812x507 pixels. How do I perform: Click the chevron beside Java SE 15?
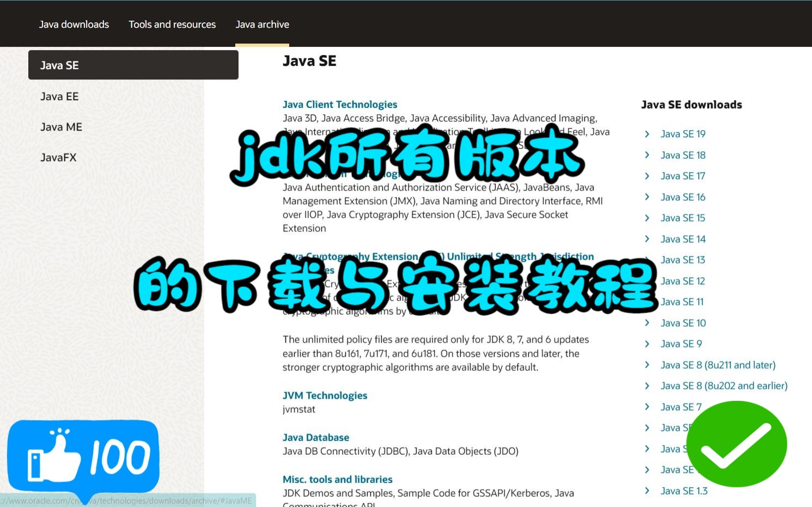click(647, 218)
